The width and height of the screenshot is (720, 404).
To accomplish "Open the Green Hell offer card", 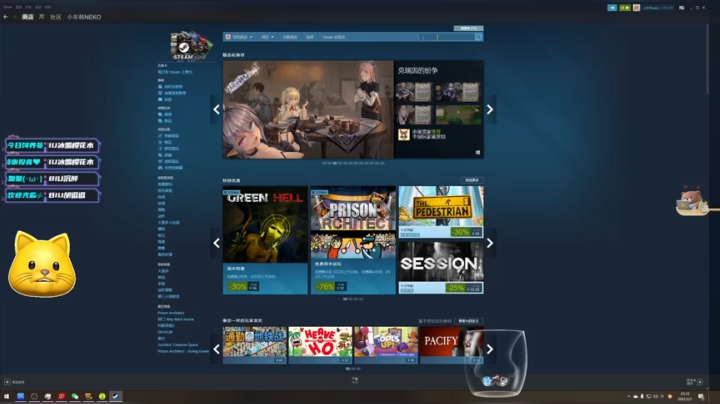I will (x=265, y=240).
